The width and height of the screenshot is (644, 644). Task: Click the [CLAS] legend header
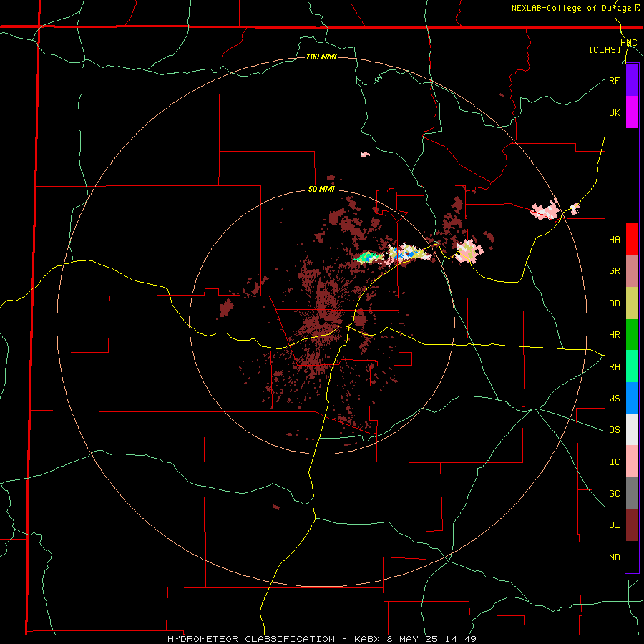coord(605,49)
